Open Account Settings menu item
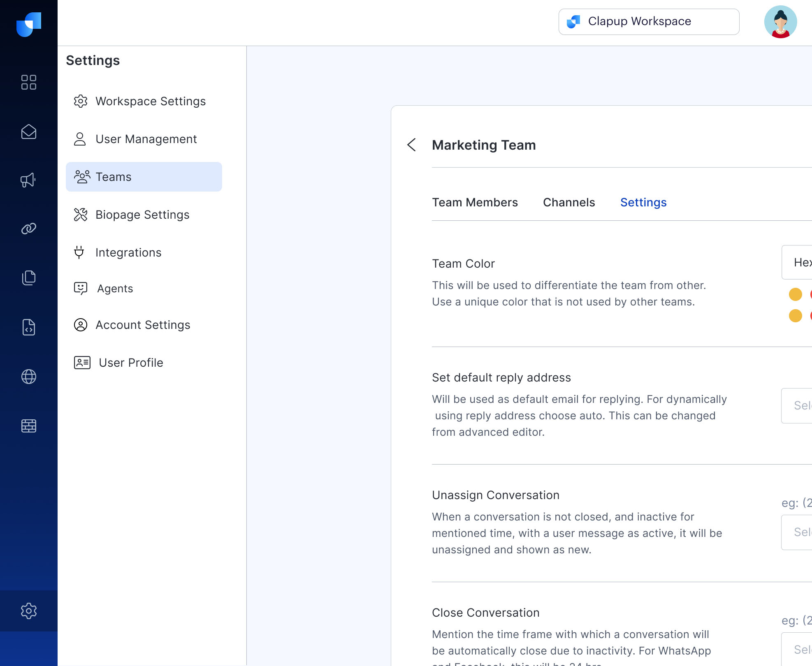812x666 pixels. coord(144,325)
